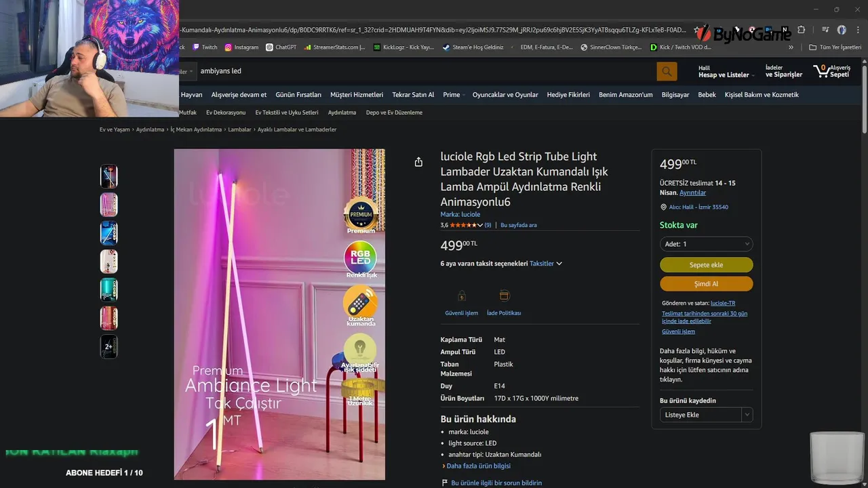Expand the Prime menu dropdown
Image resolution: width=868 pixels, height=488 pixels.
pos(454,95)
